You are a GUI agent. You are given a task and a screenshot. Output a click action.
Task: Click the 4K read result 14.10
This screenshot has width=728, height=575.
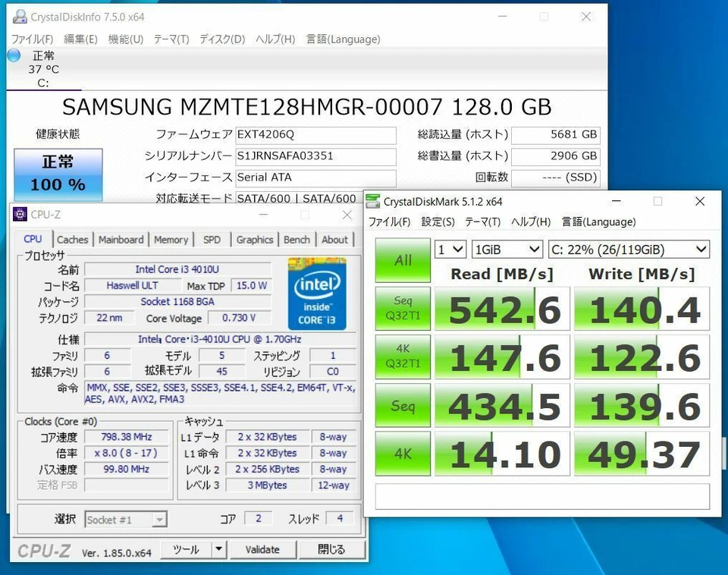click(502, 453)
